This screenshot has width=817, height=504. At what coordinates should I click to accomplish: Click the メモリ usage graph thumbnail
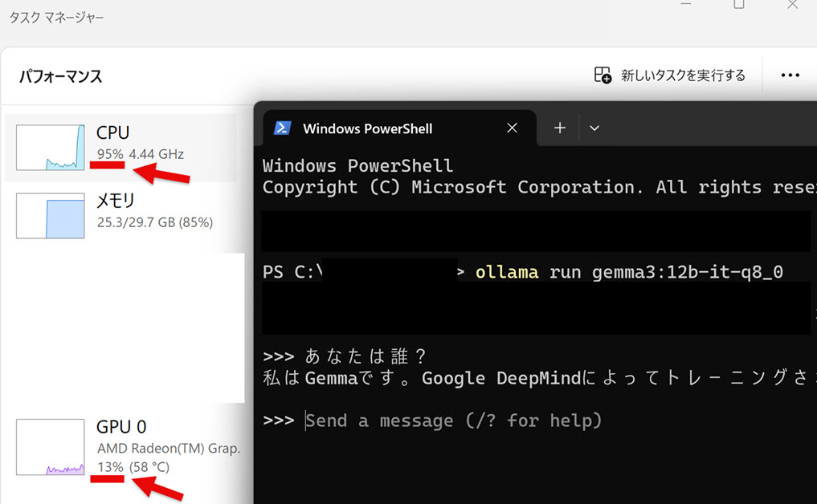point(50,216)
